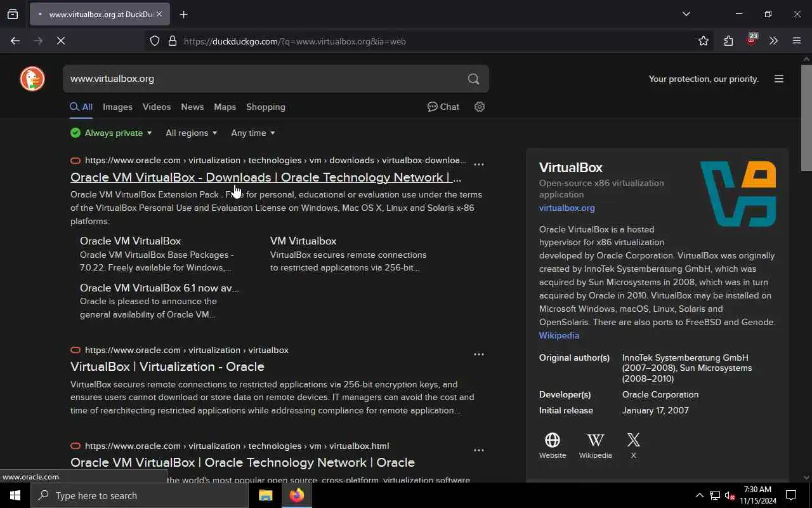Stop loading the page with the X button
Image resolution: width=812 pixels, height=508 pixels.
point(61,41)
